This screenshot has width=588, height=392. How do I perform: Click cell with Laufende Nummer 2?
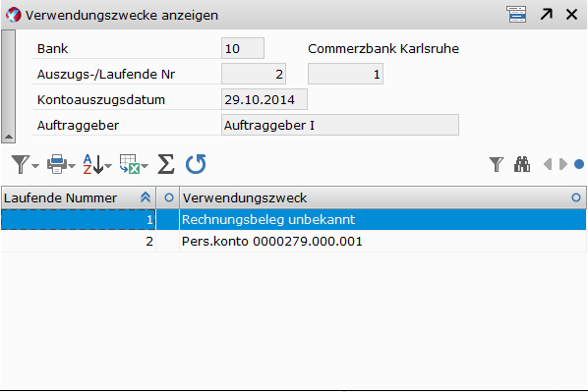click(79, 242)
